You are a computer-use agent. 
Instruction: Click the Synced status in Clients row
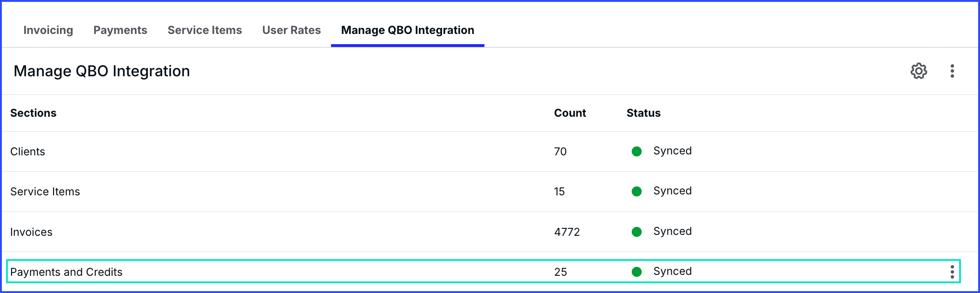tap(672, 151)
